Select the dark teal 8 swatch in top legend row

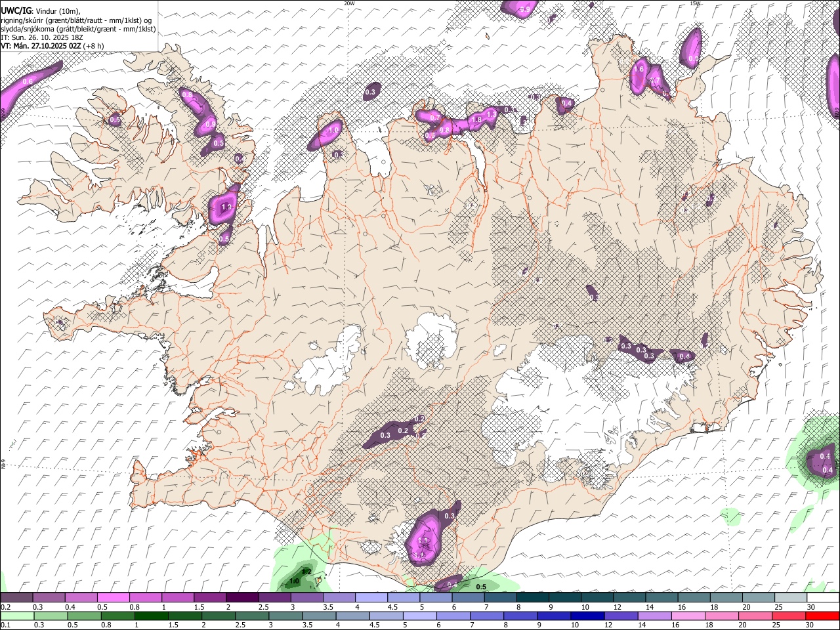point(532,598)
